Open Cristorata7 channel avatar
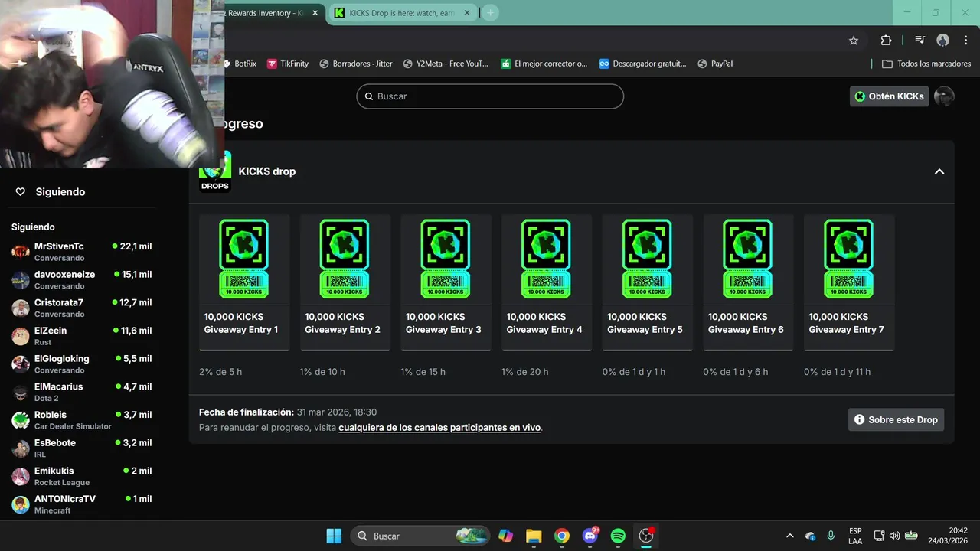Image resolution: width=980 pixels, height=551 pixels. [21, 308]
